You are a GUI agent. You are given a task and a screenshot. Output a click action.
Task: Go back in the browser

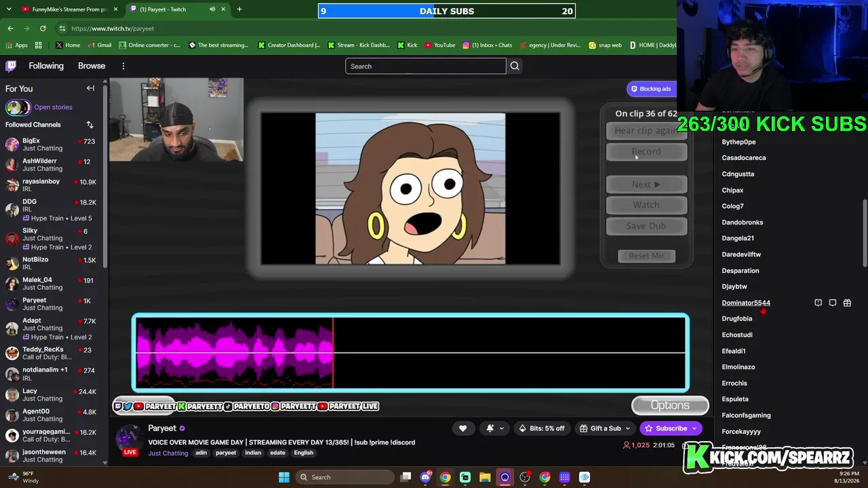click(x=10, y=28)
